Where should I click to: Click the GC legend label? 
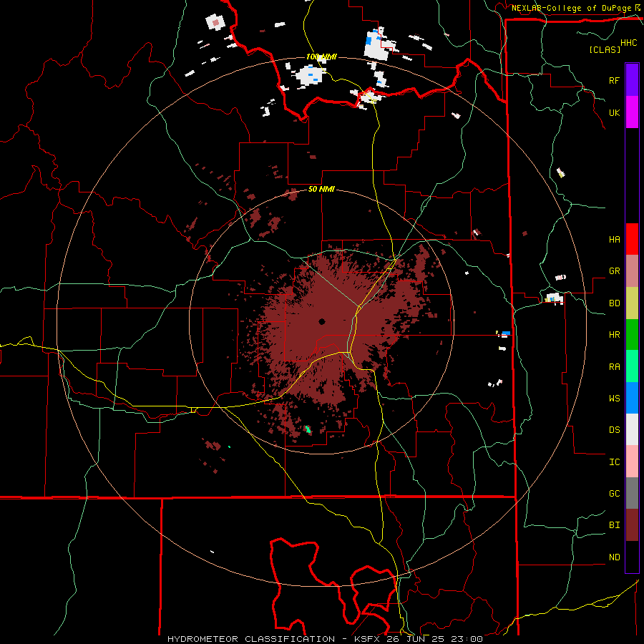coord(614,493)
